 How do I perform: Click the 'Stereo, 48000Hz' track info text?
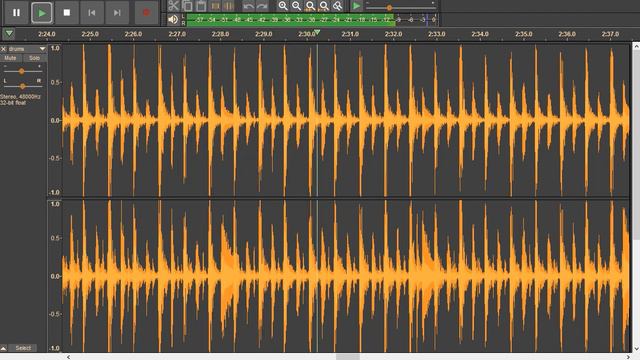point(20,97)
